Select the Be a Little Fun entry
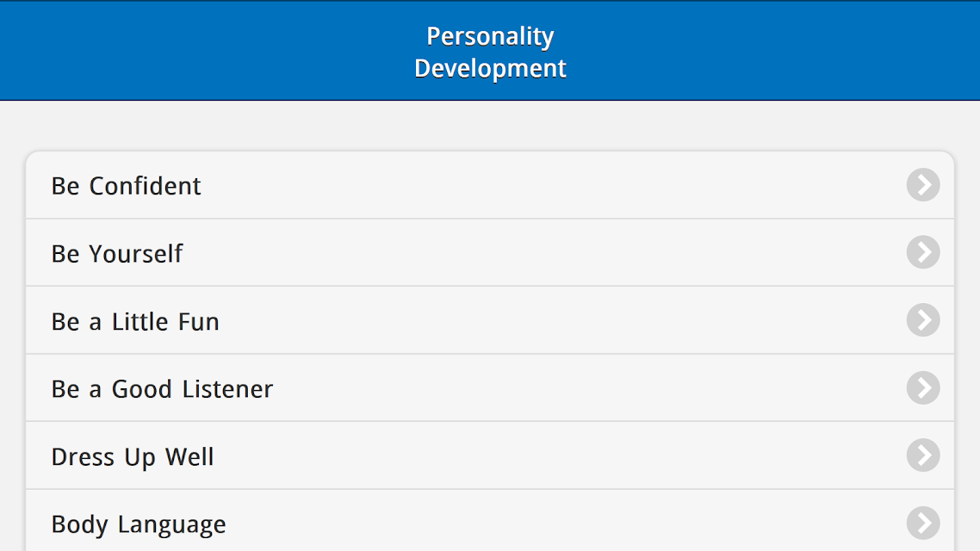The width and height of the screenshot is (980, 551). 490,320
